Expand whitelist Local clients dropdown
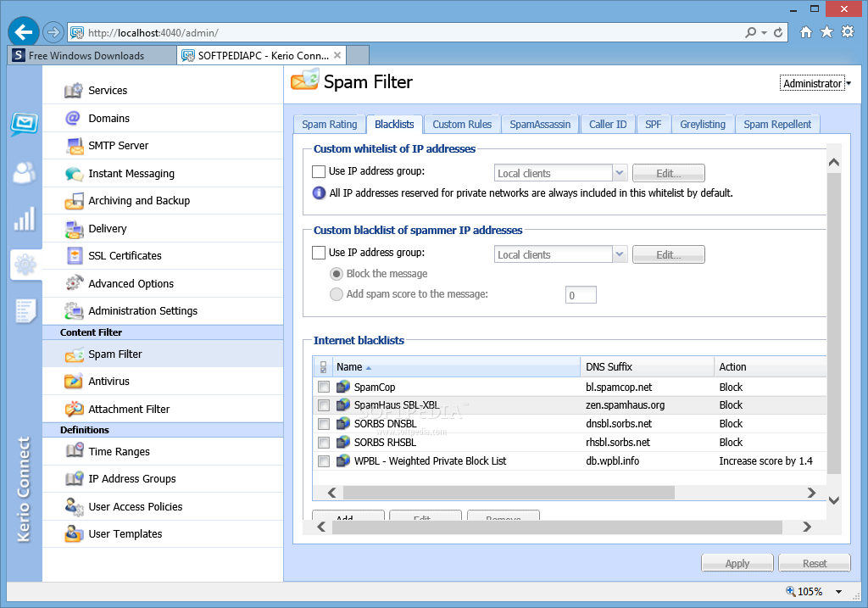Viewport: 868px width, 608px height. pos(620,173)
